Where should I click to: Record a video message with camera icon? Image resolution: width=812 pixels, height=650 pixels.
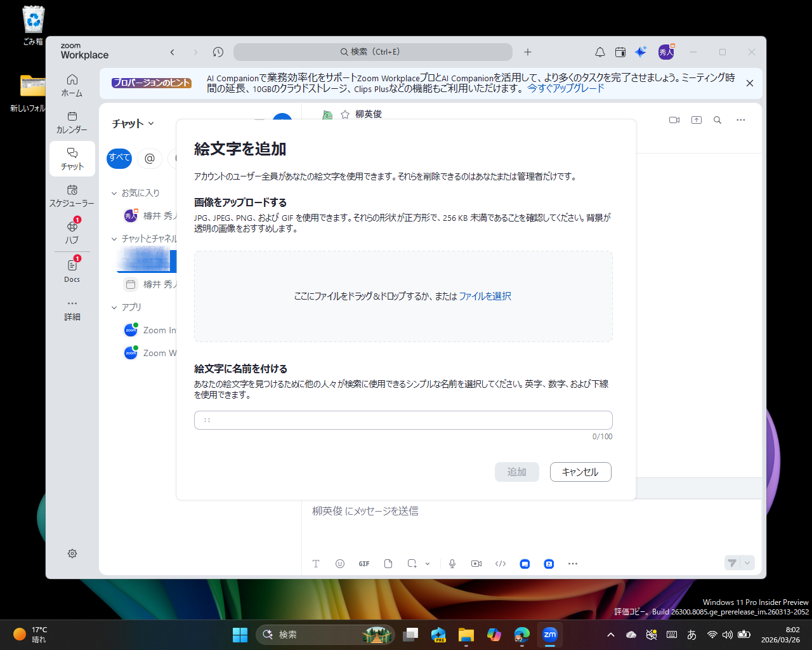coord(476,564)
